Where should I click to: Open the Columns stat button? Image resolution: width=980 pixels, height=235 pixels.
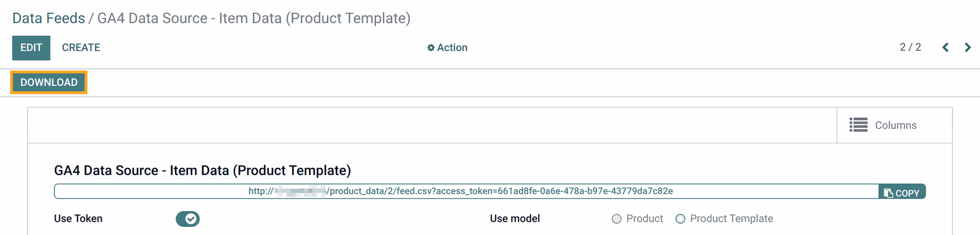[894, 125]
